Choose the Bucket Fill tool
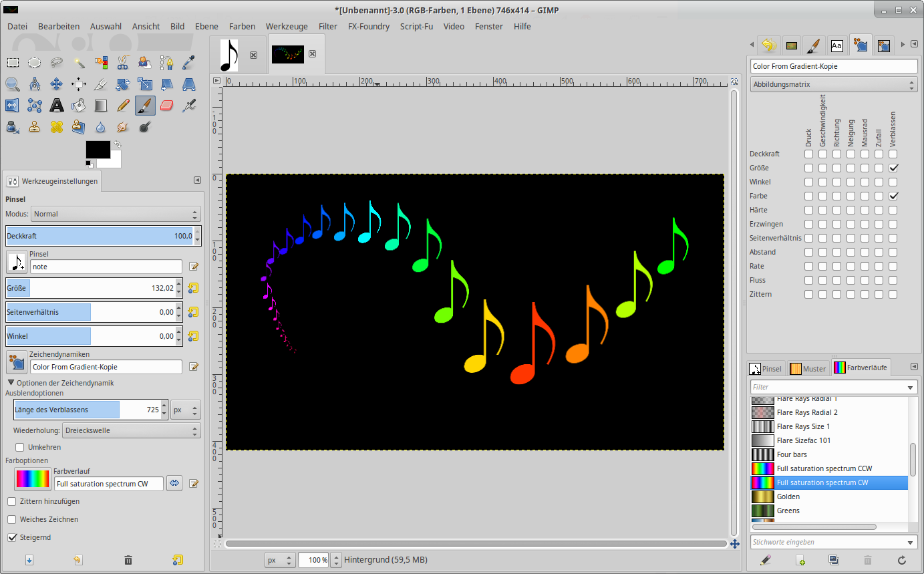Viewport: 924px width, 574px height. [x=79, y=105]
